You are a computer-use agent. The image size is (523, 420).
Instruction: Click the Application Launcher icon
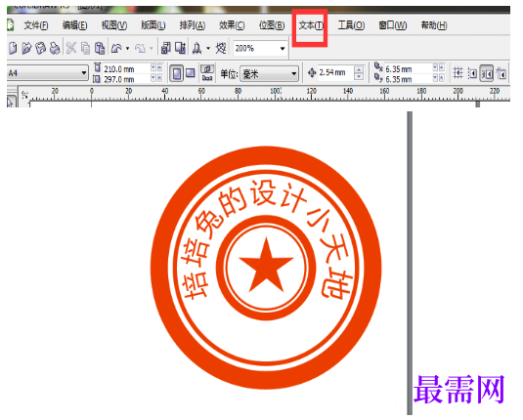tap(196, 48)
